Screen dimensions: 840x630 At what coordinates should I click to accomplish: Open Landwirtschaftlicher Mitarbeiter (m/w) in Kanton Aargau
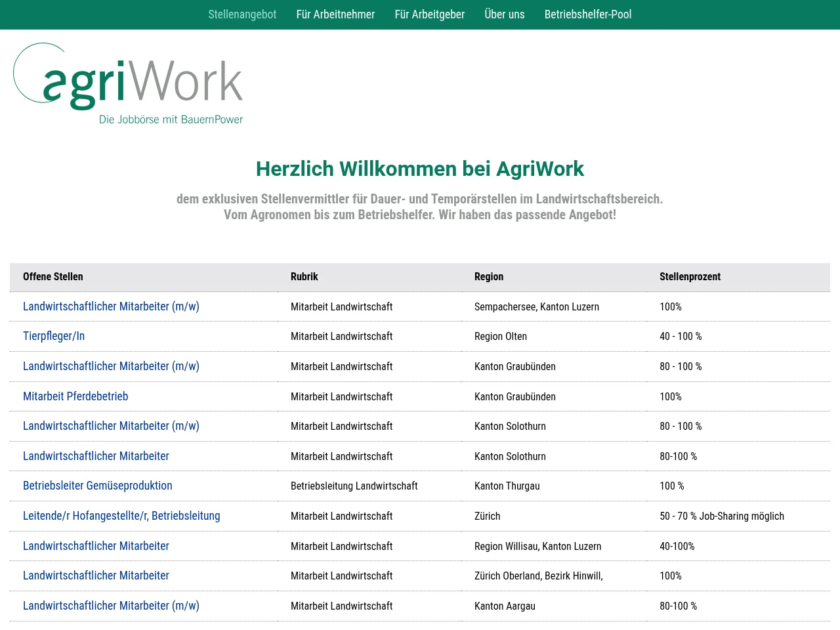point(111,606)
